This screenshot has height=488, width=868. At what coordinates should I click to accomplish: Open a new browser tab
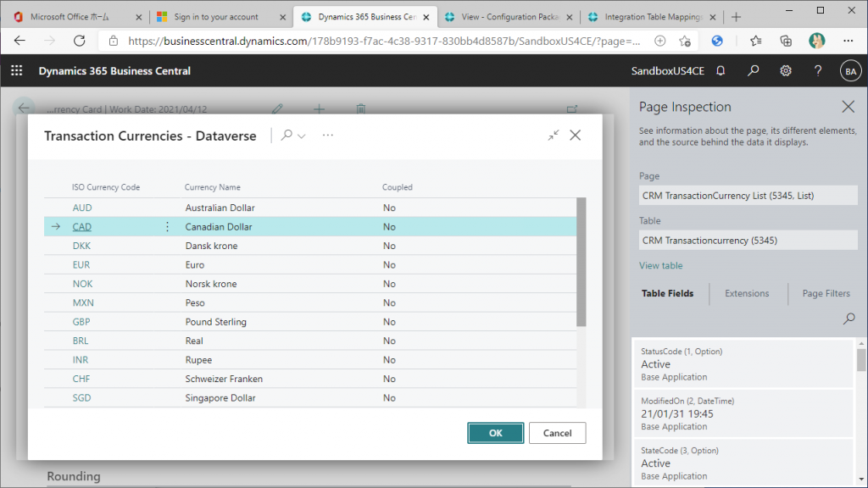pyautogui.click(x=736, y=17)
